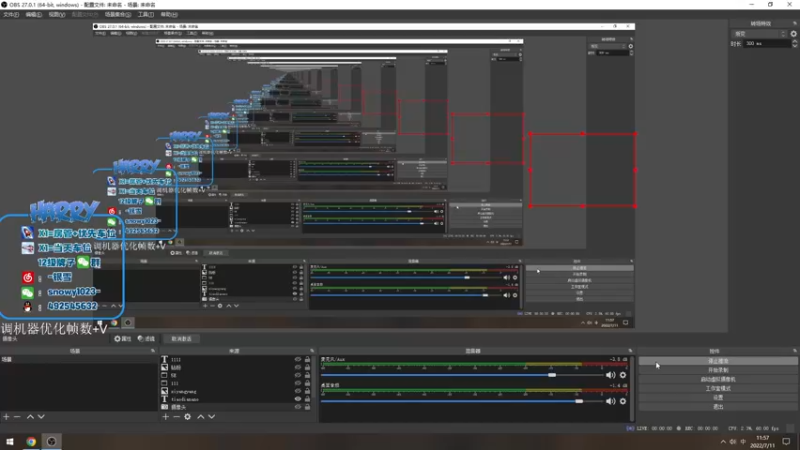This screenshot has height=450, width=800.
Task: Float the Sources dock panel
Action: (x=312, y=351)
